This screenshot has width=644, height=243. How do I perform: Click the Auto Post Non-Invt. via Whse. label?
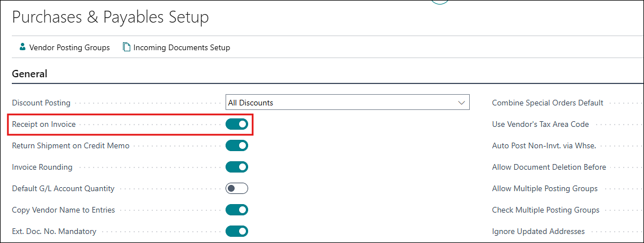tap(544, 145)
